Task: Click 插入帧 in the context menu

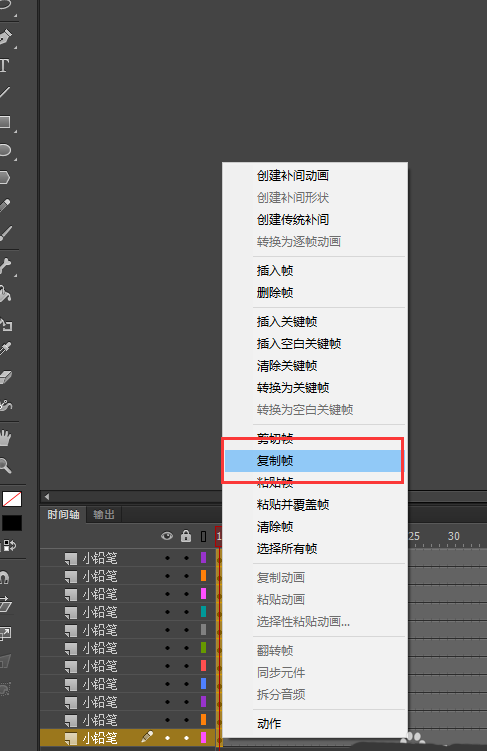Action: click(275, 271)
